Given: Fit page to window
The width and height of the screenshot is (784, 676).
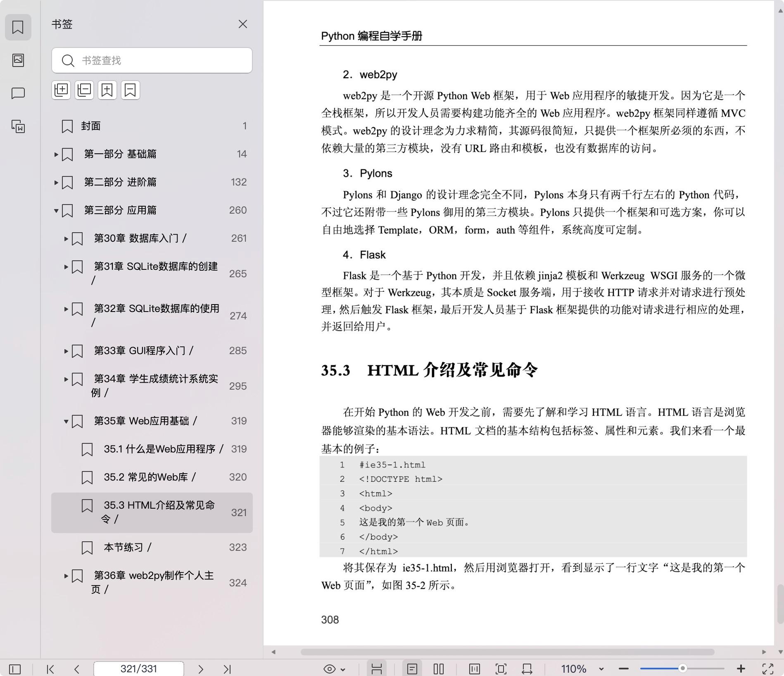Looking at the screenshot, I should (x=501, y=669).
